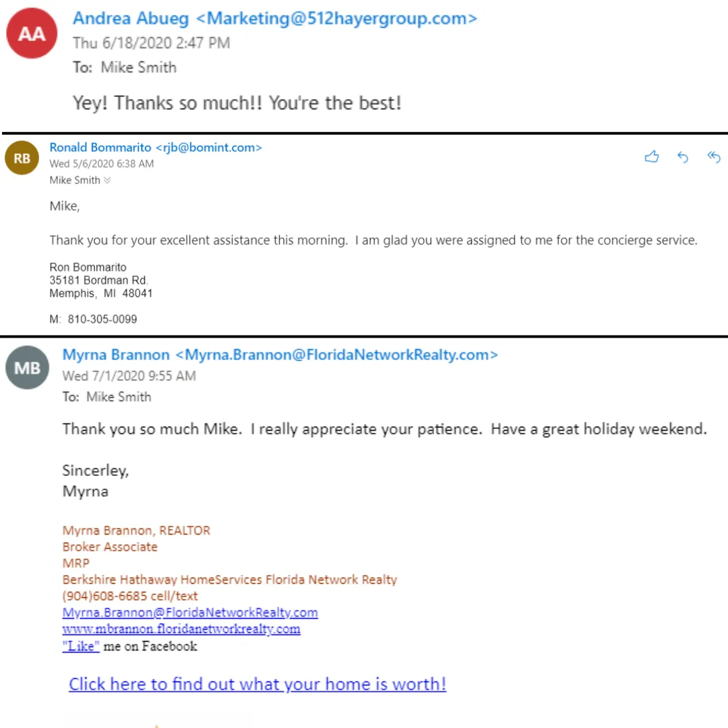Open www.mbrannon.floridanetworkrealty.com website link

[181, 629]
